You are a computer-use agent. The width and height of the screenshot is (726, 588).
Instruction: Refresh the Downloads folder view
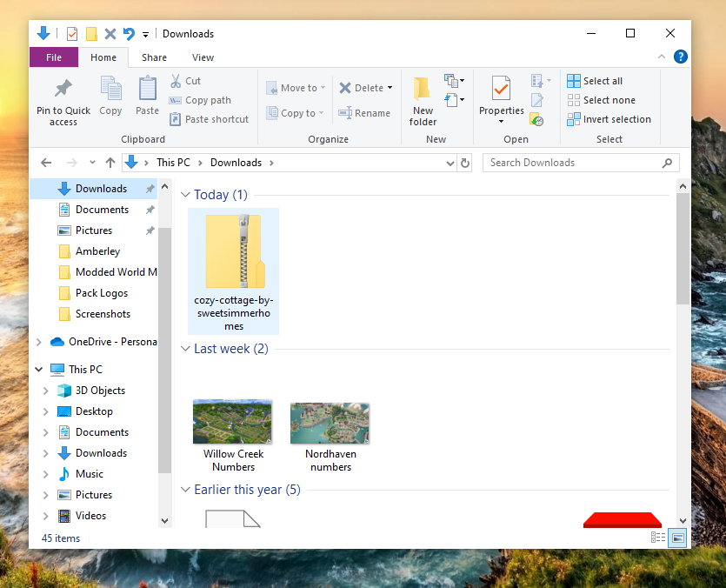click(465, 163)
